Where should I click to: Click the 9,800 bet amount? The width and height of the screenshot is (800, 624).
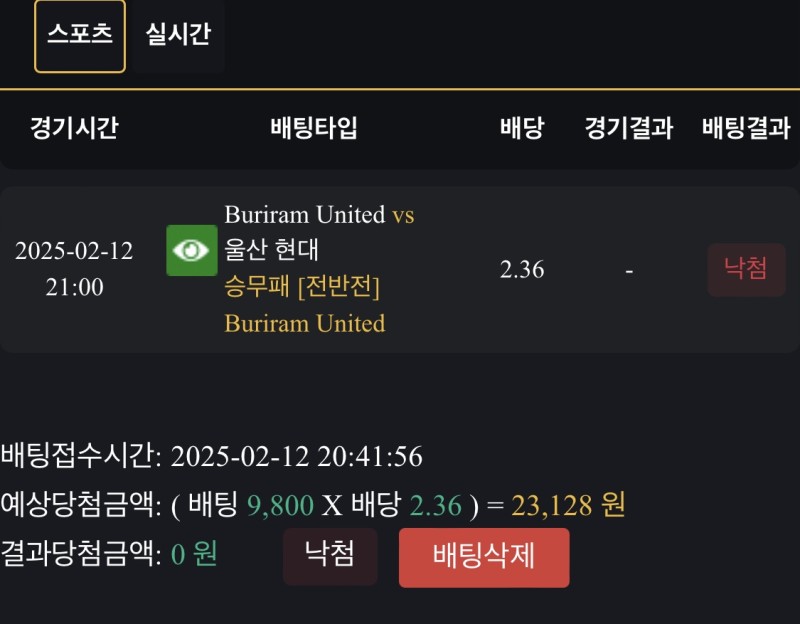(280, 506)
